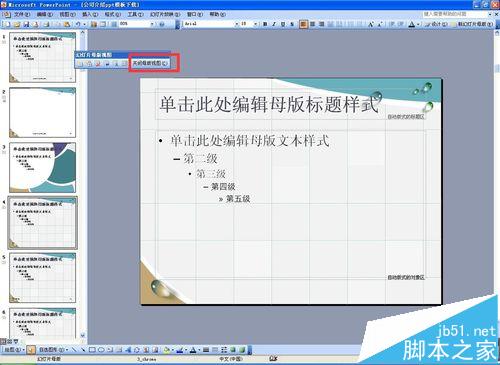
Task: Toggle Underline formatting
Action: [x=283, y=24]
